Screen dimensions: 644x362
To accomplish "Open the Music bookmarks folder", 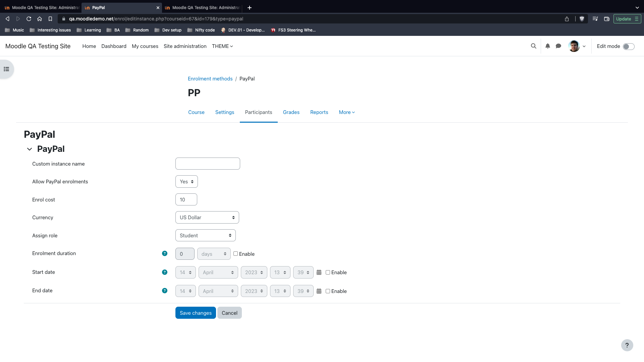I will point(14,30).
